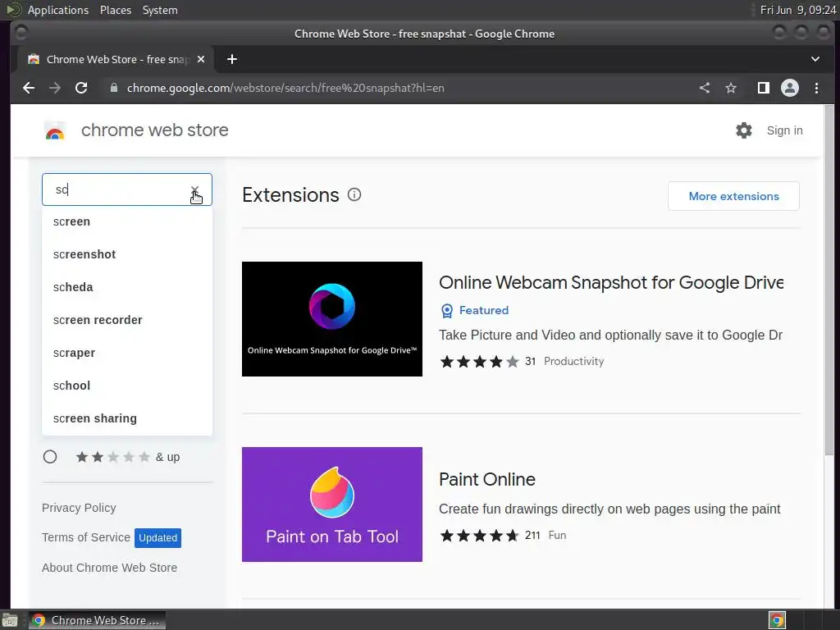
Task: Click the 'Productivity' category label
Action: click(573, 361)
